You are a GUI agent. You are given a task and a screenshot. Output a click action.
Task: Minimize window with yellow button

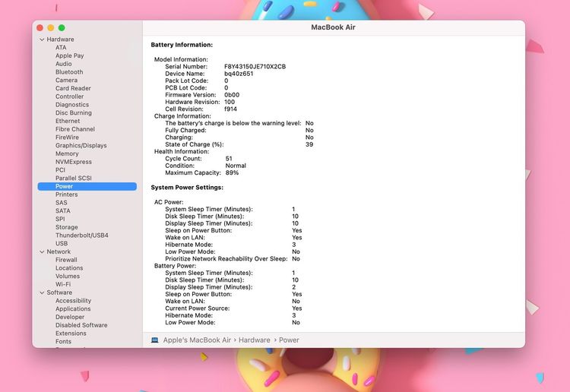[x=51, y=28]
